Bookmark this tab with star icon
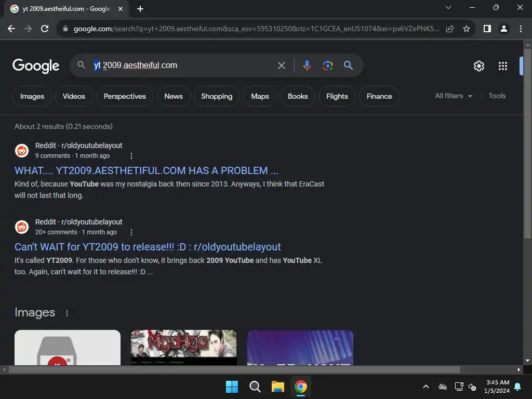Screen dimensions: 532x399 467,29
